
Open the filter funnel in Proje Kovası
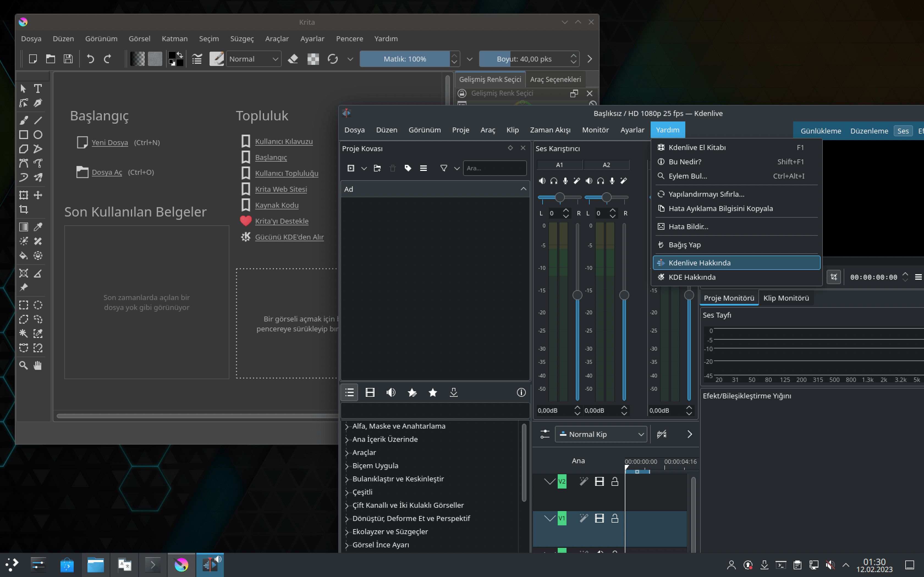[444, 168]
